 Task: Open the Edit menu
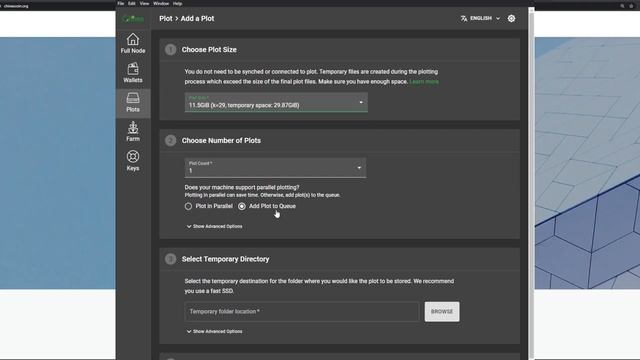pyautogui.click(x=131, y=3)
